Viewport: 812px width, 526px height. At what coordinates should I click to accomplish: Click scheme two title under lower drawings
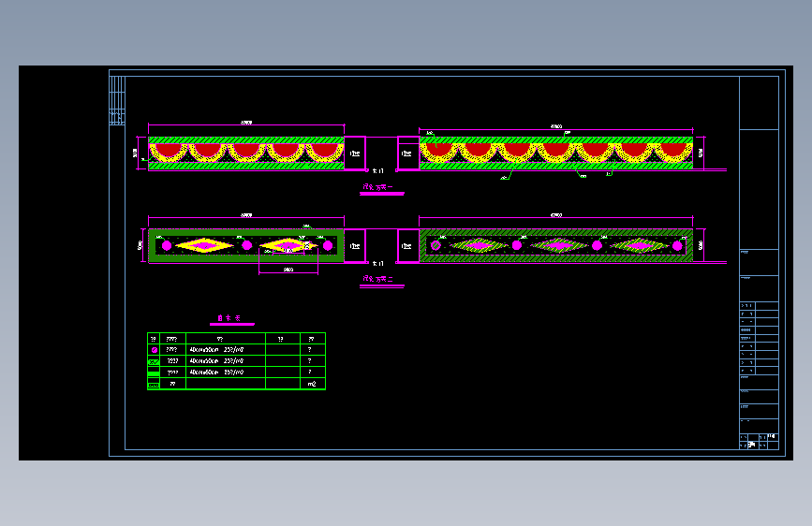(x=378, y=279)
